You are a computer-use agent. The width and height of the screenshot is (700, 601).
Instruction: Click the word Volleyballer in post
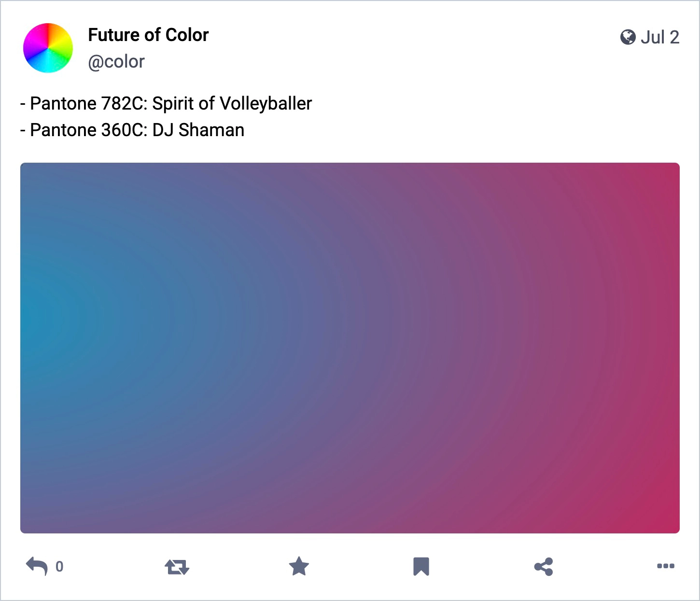[x=266, y=103]
